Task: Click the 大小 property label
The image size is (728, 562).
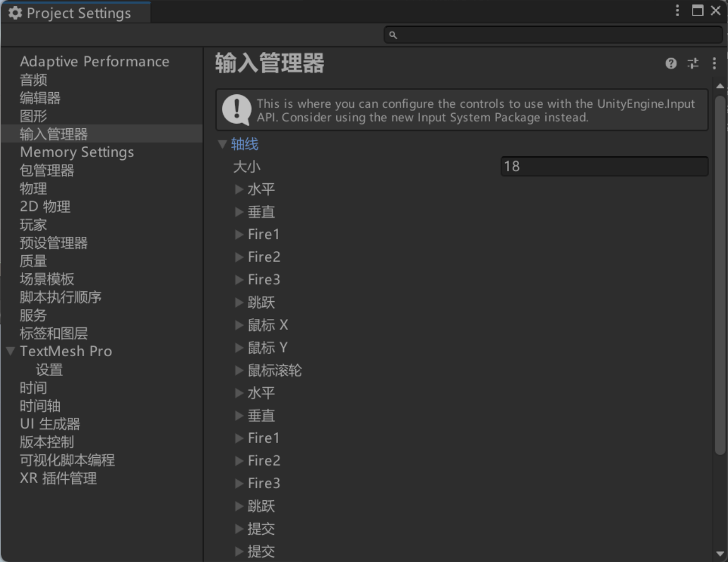Action: [247, 167]
